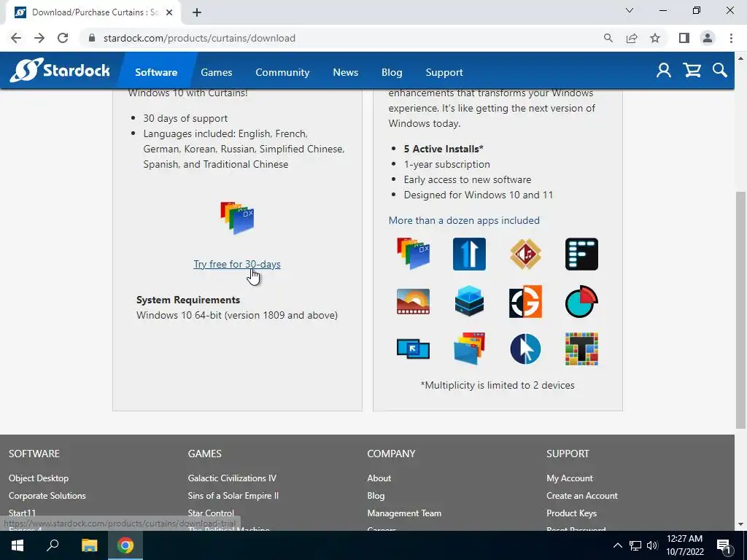Click the share page icon in address bar
Viewport: 747px width, 560px height.
point(632,38)
